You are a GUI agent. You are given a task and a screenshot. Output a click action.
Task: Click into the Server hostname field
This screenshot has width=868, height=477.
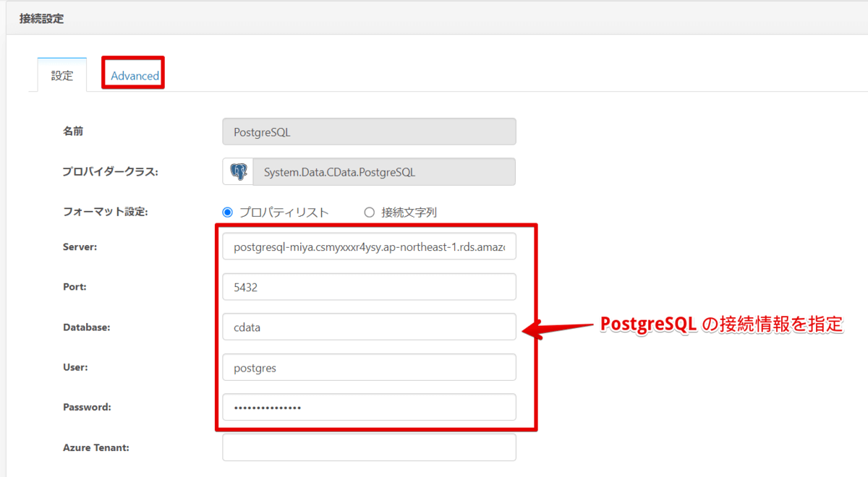tap(369, 247)
